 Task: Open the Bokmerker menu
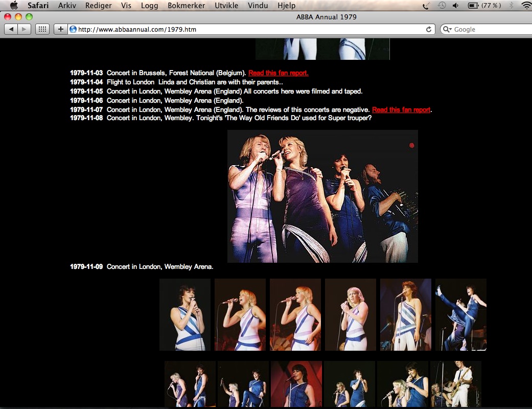pos(186,6)
